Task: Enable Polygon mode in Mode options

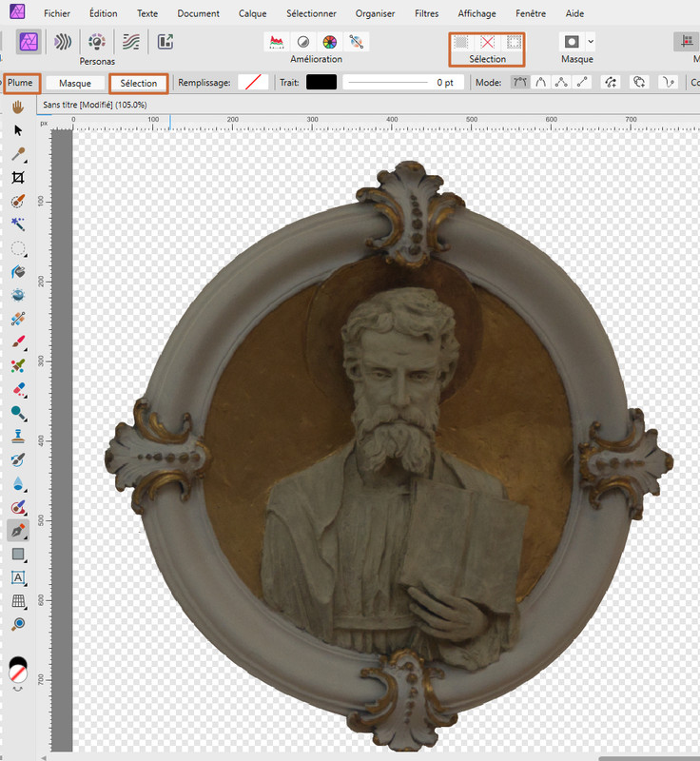Action: click(561, 83)
